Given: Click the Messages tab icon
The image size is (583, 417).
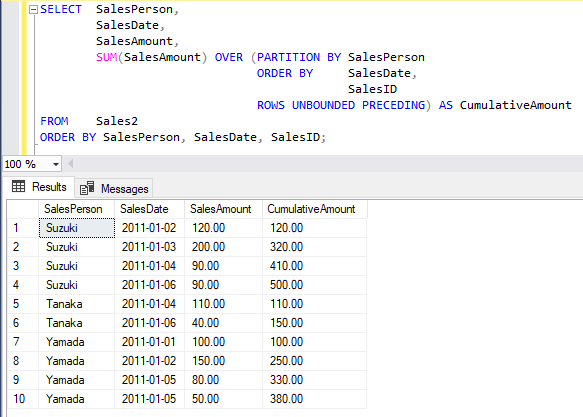Looking at the screenshot, I should [x=87, y=188].
